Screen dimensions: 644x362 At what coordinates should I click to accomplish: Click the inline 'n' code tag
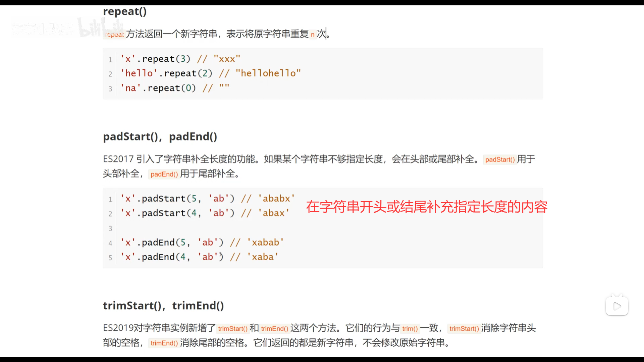(313, 34)
